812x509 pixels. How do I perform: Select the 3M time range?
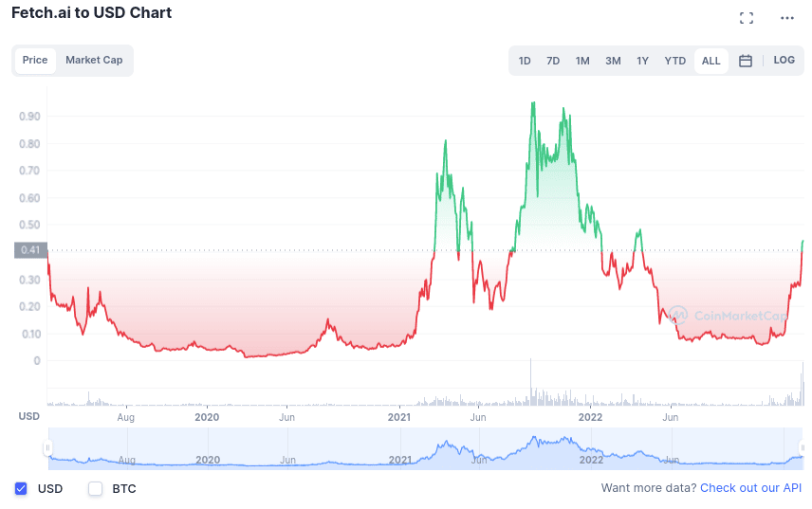(x=613, y=61)
